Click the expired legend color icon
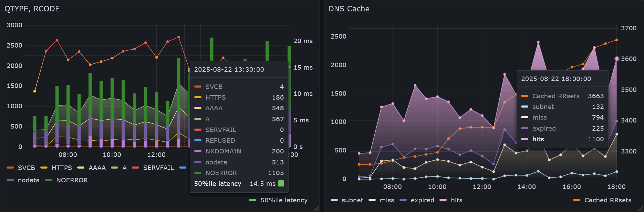 coord(403,200)
